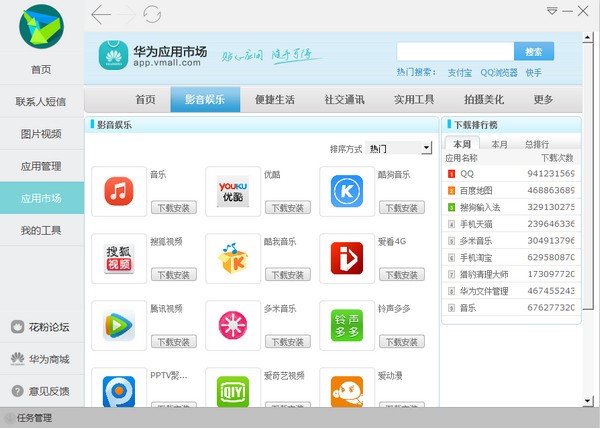Open the 铃声多多 app icon
Screen dimensions: 601x430
[x=346, y=325]
